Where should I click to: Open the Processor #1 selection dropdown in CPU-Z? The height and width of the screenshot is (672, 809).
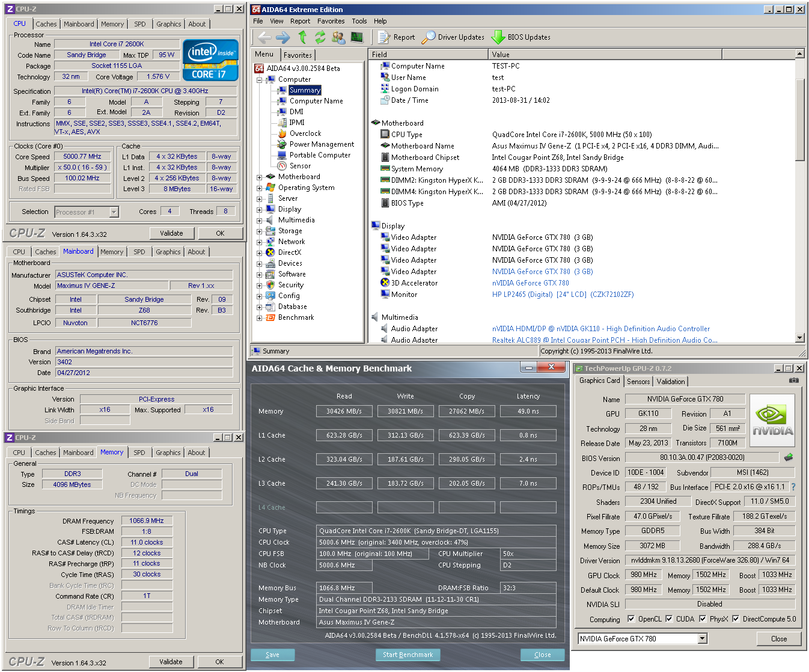(114, 212)
